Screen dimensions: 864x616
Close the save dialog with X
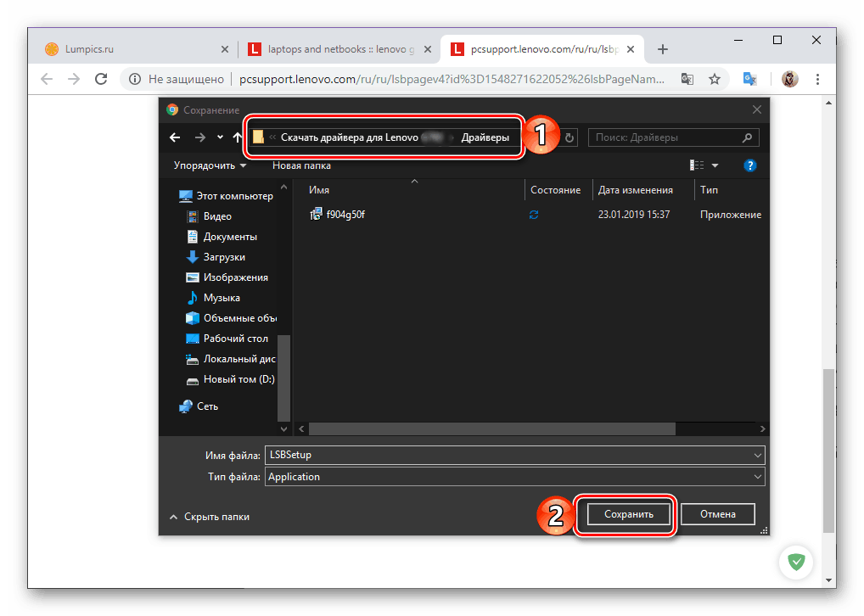point(756,109)
